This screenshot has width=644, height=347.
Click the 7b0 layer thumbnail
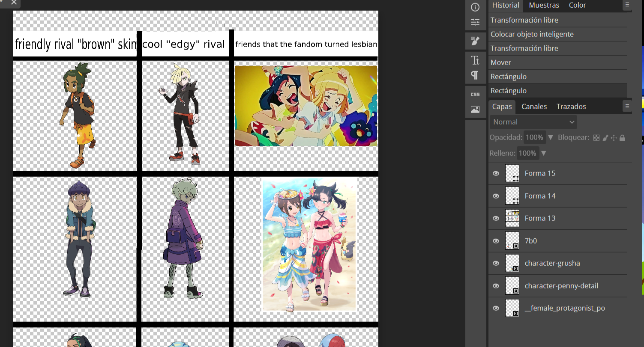512,241
